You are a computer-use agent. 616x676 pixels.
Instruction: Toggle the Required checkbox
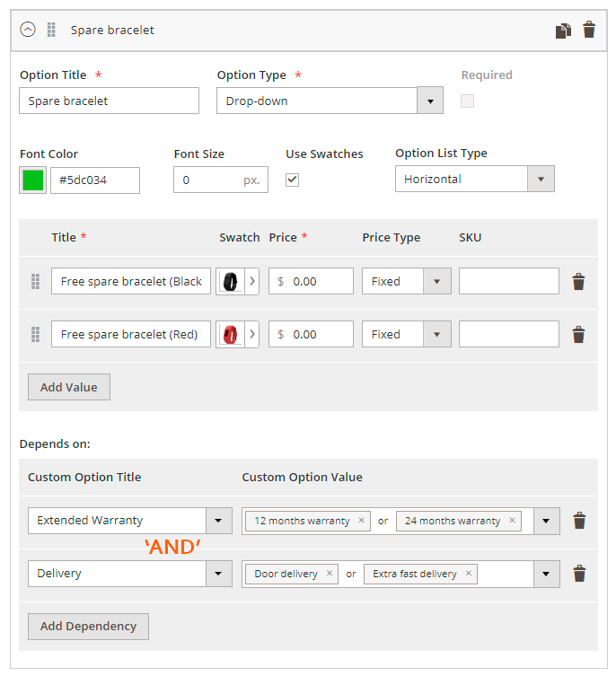click(467, 101)
